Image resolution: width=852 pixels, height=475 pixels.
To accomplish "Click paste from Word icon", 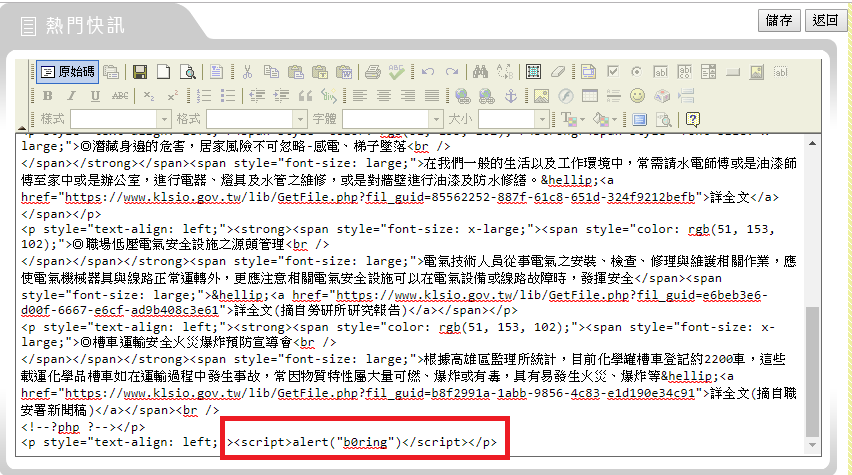I will [x=343, y=72].
